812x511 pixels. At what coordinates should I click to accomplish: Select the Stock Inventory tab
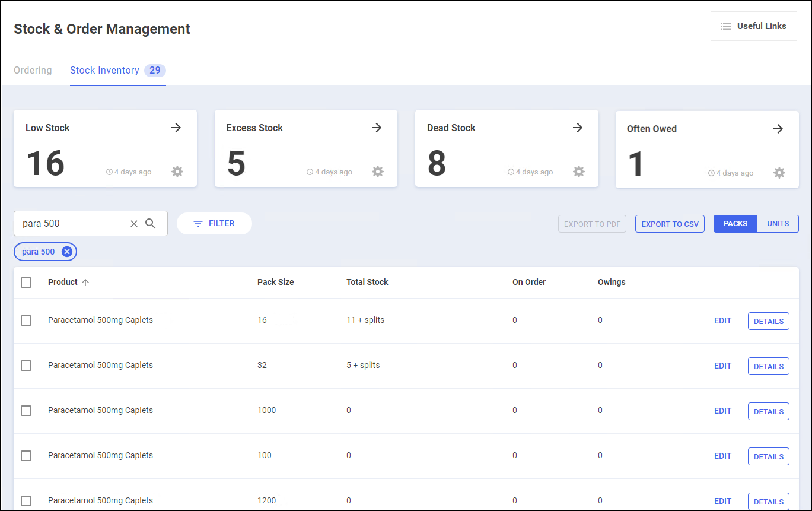[105, 71]
